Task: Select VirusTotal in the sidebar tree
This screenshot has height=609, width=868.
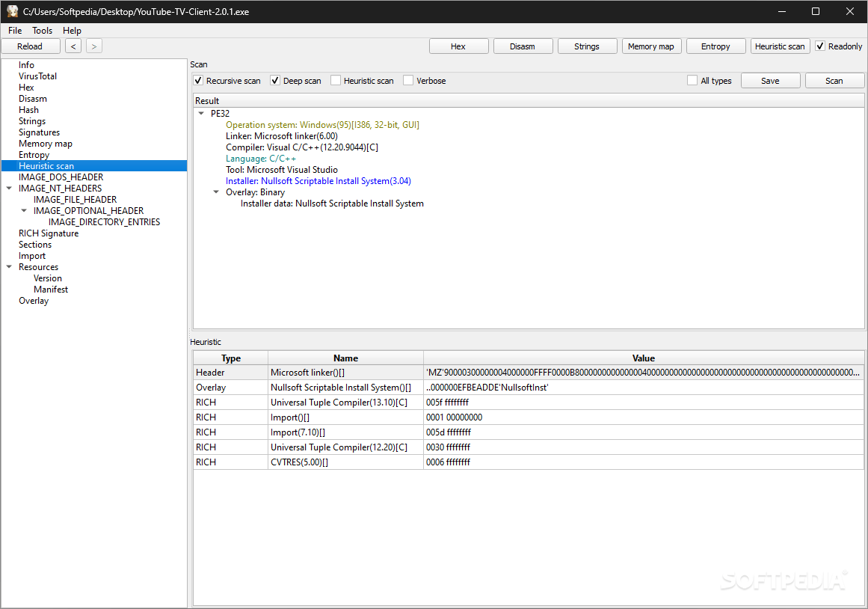Action: [37, 76]
